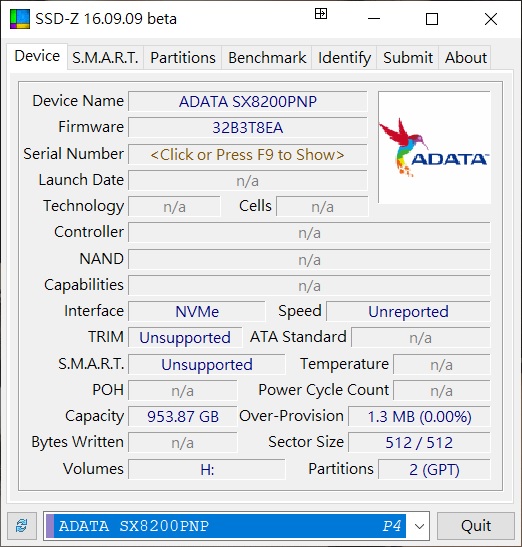Open the Partitions tab

pyautogui.click(x=183, y=58)
